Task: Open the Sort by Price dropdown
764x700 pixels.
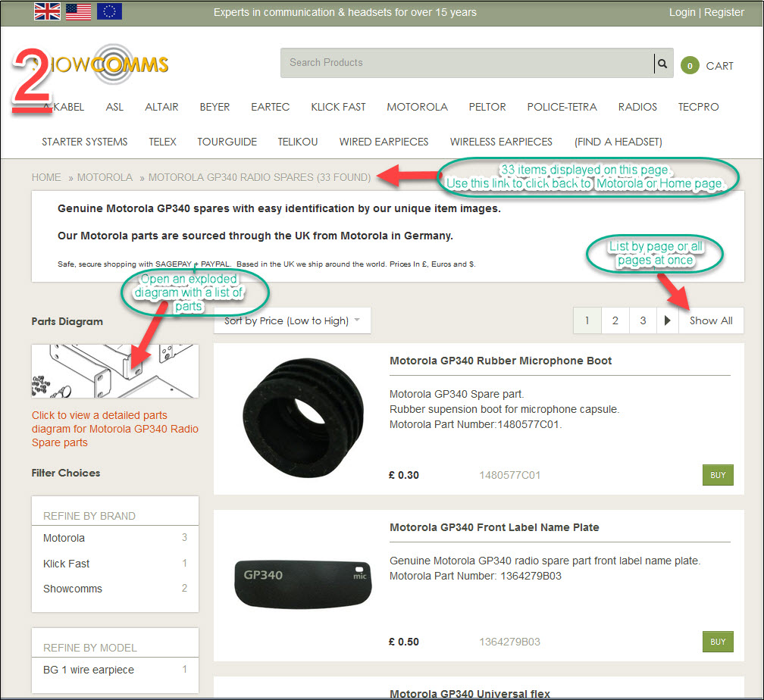Action: tap(293, 320)
